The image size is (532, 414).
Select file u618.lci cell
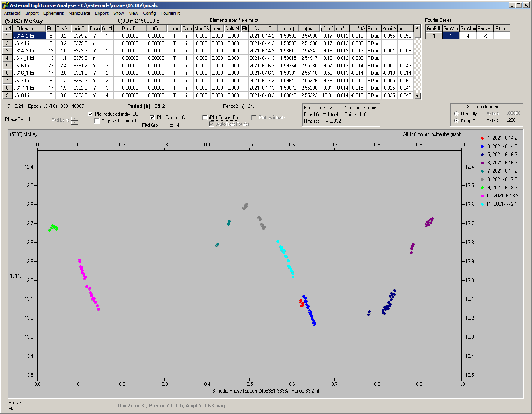29,95
